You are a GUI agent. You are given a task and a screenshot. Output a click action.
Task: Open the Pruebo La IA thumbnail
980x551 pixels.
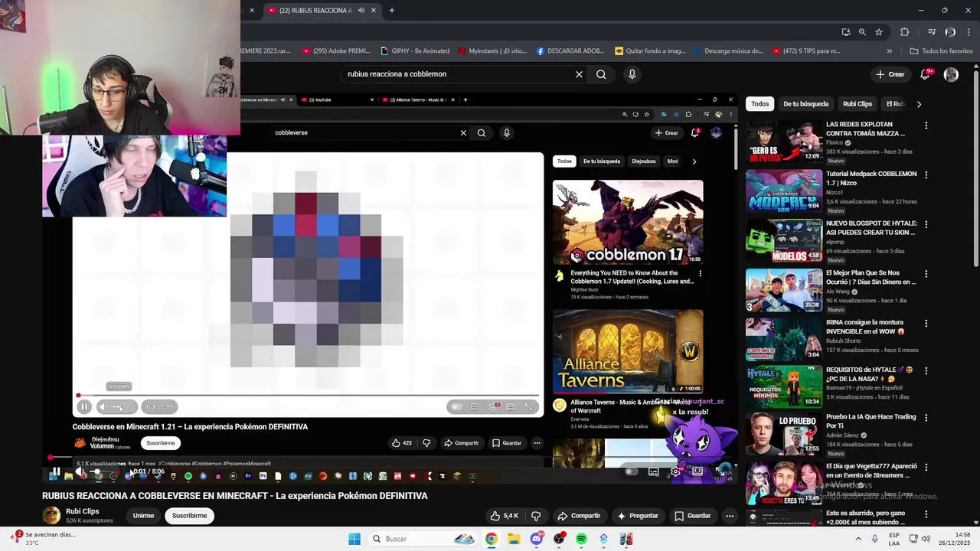point(784,433)
